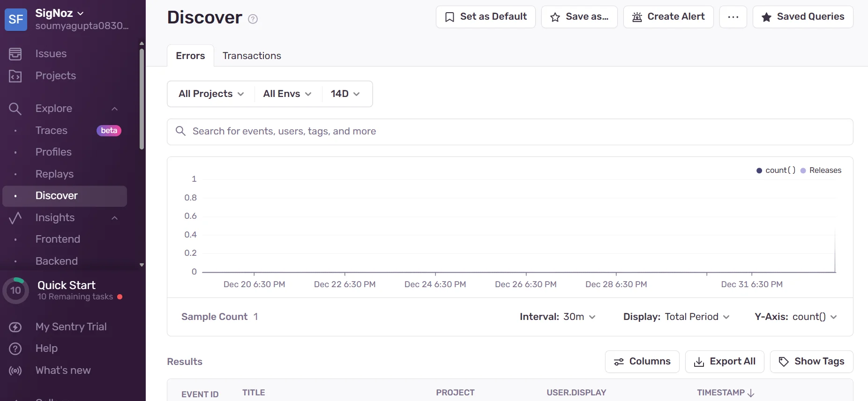Click the Export All button
868x401 pixels.
pos(725,362)
